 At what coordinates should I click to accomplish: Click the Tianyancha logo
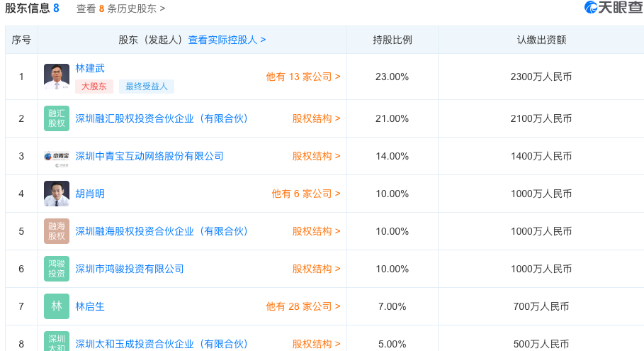[x=613, y=8]
